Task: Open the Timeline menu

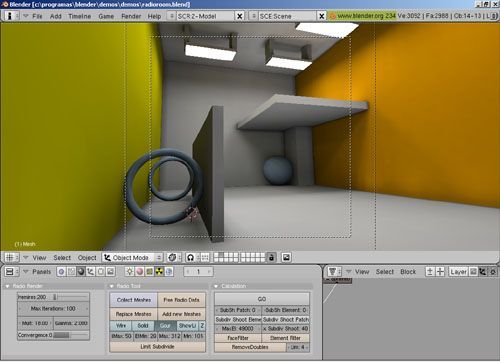Action: click(80, 16)
